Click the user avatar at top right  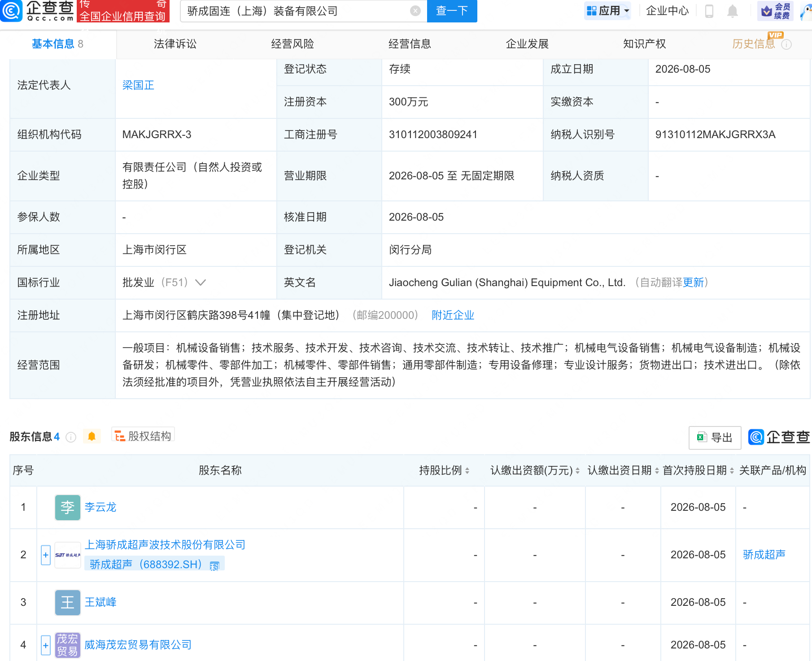[806, 11]
